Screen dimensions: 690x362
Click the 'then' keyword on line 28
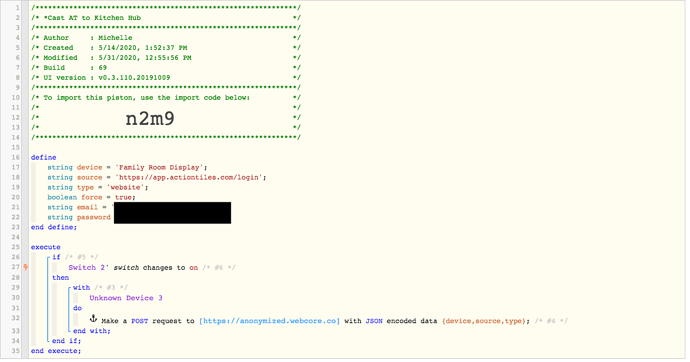[x=61, y=278]
